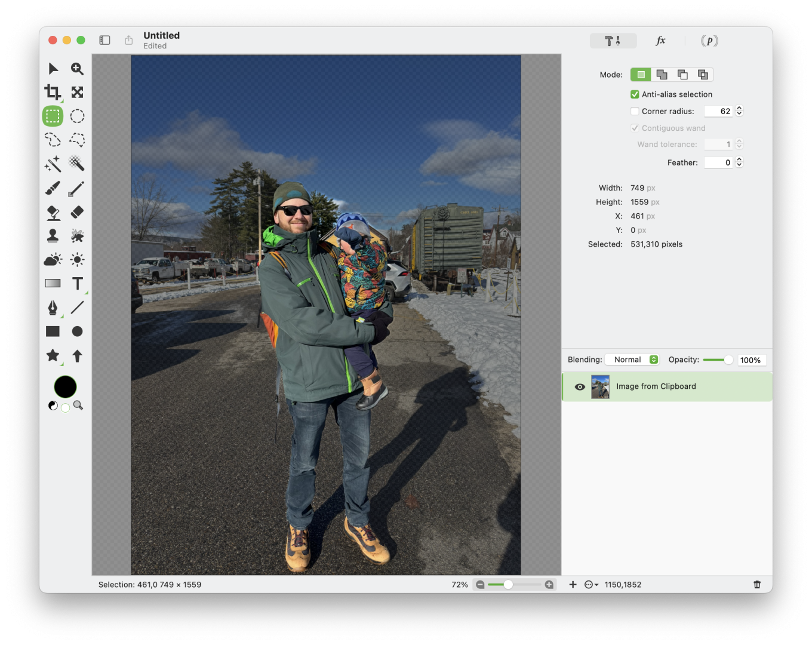The height and width of the screenshot is (645, 812).
Task: Choose the add to selection mode
Action: (662, 75)
